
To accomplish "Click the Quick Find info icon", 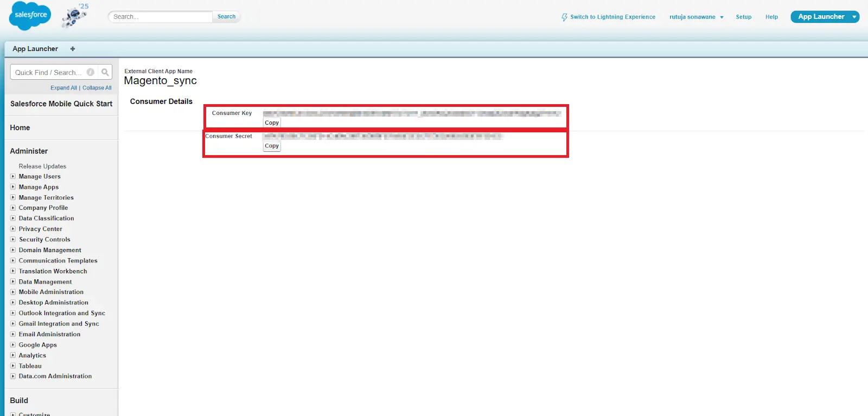I will pyautogui.click(x=91, y=72).
